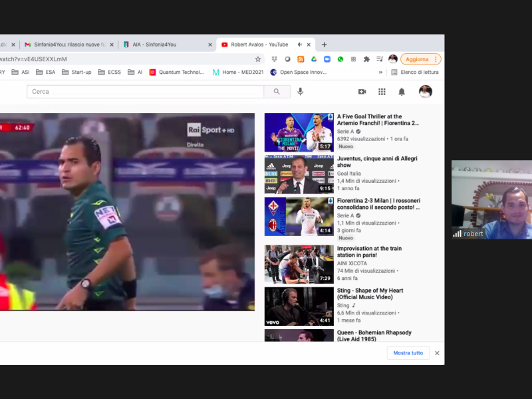Click the grey circular extension icon

tap(287, 59)
